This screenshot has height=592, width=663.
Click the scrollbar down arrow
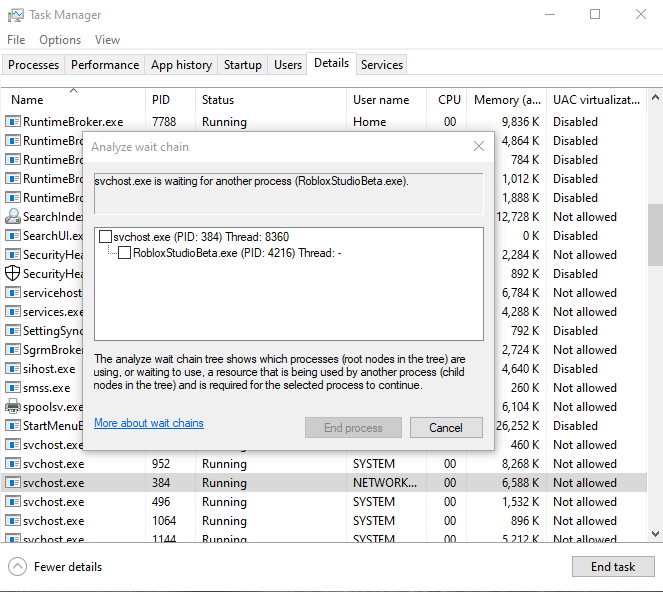(655, 534)
